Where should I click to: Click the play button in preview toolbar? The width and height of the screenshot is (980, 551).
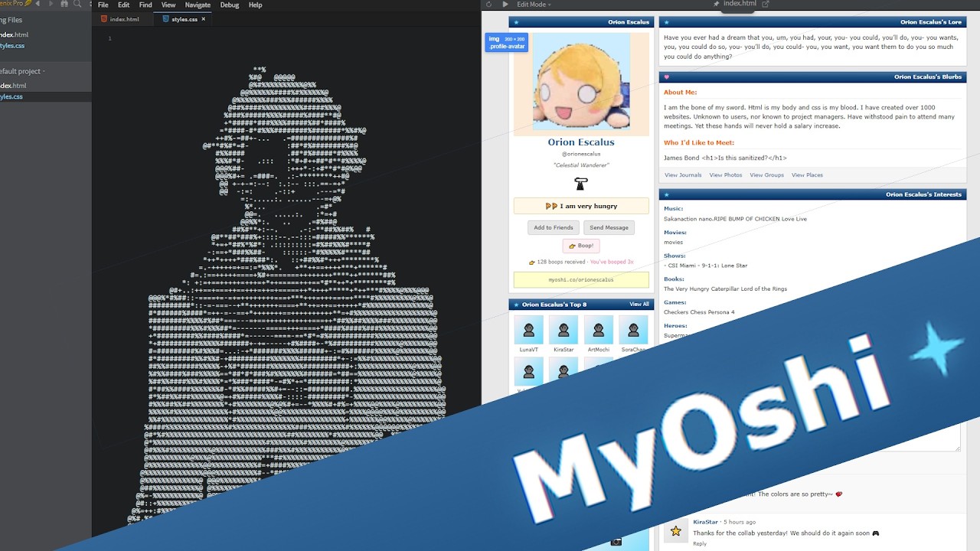(505, 5)
